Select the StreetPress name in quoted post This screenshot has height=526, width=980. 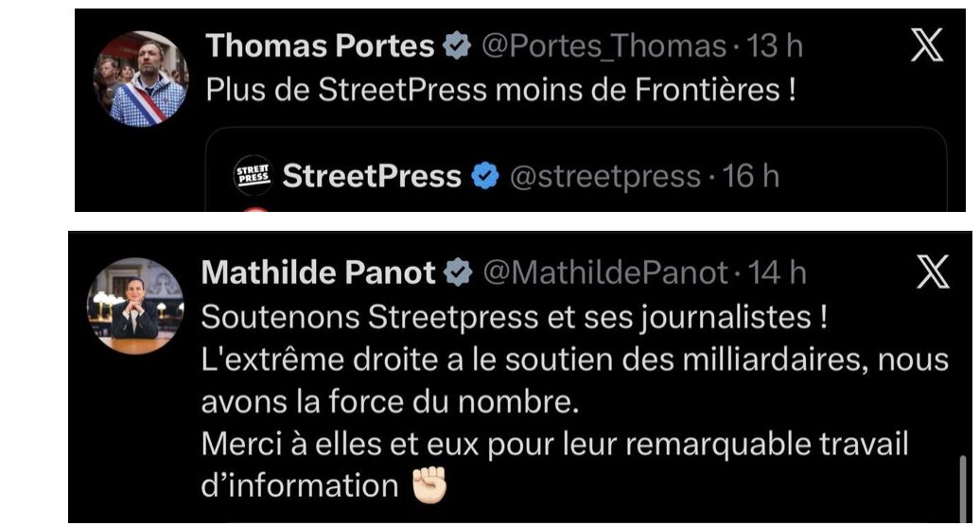point(372,176)
